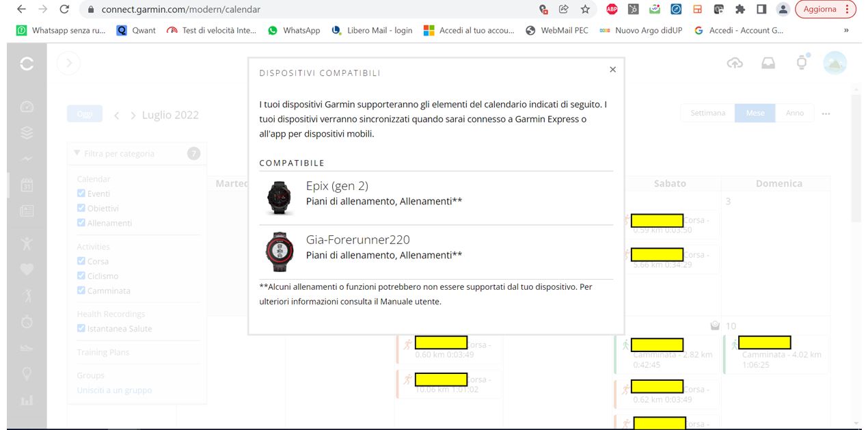Click the Oggi button
868x430 pixels.
click(x=85, y=114)
